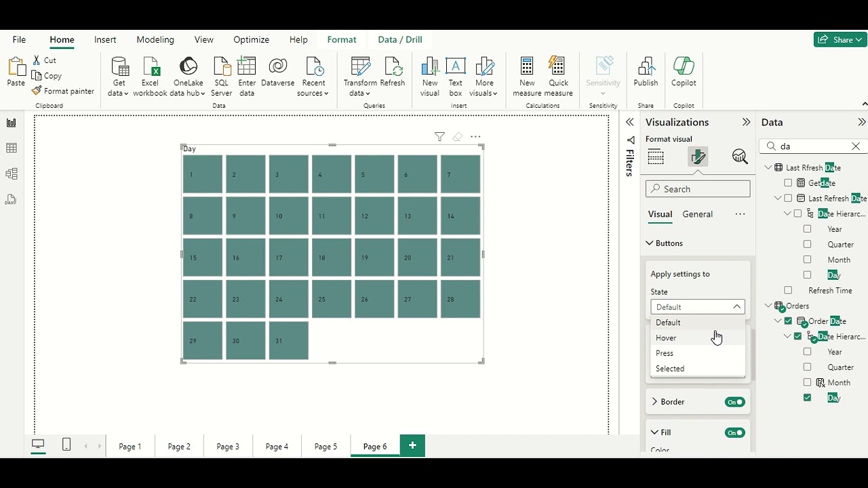Click the filter icon above visual
868x488 pixels.
pyautogui.click(x=439, y=137)
